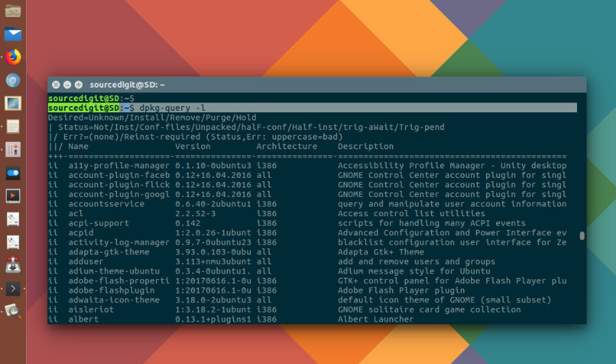Click version '0.13.1+plugins1'
Viewport: 616px width, 364px height.
tap(213, 320)
